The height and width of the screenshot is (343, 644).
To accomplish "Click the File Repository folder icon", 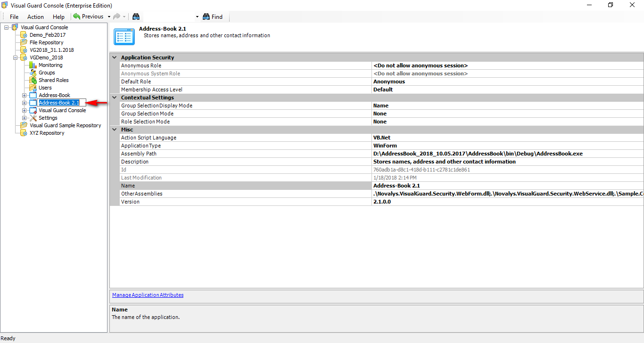I will point(24,42).
